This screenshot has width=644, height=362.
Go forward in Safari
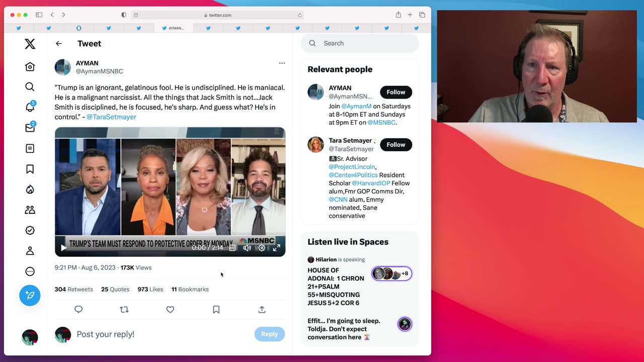[x=63, y=15]
